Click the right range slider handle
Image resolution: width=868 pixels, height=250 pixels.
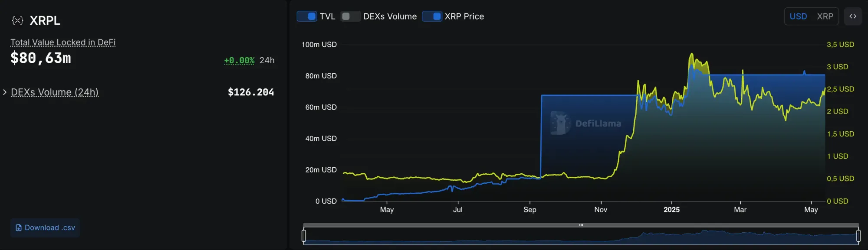pos(858,236)
